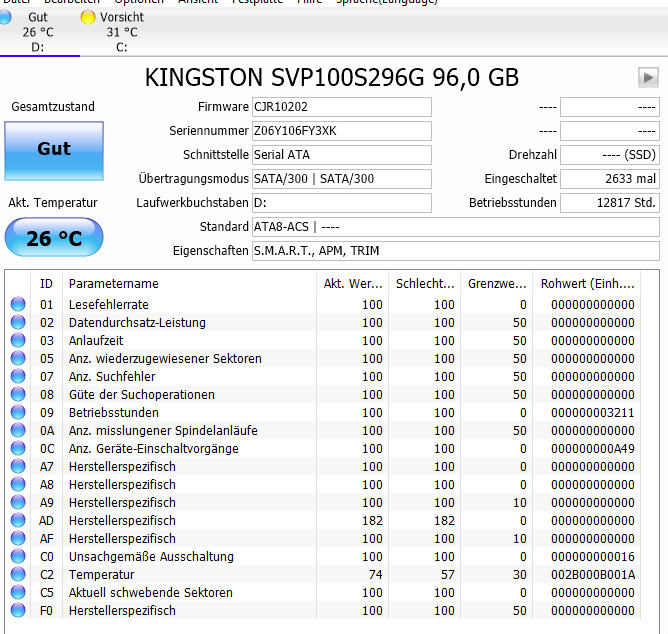The image size is (668, 634).
Task: Click the ID column header
Action: [x=46, y=284]
